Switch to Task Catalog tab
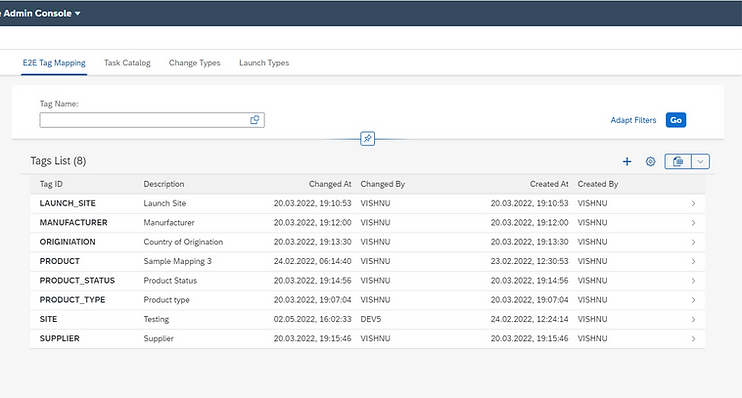The width and height of the screenshot is (742, 398). (x=127, y=63)
